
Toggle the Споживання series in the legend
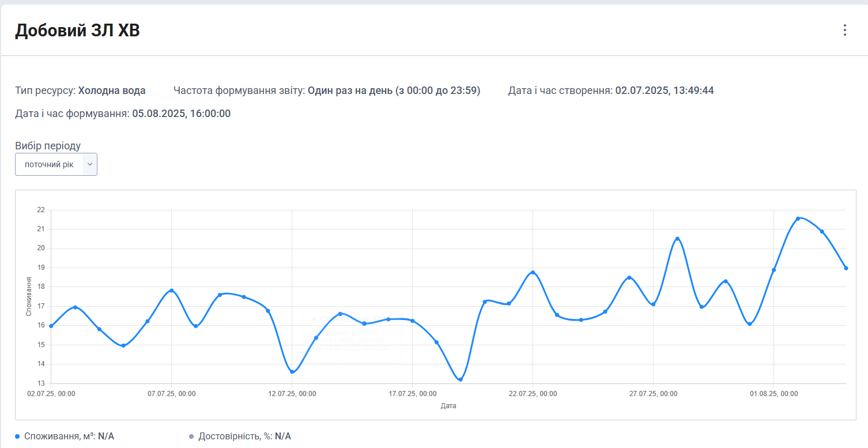click(65, 436)
